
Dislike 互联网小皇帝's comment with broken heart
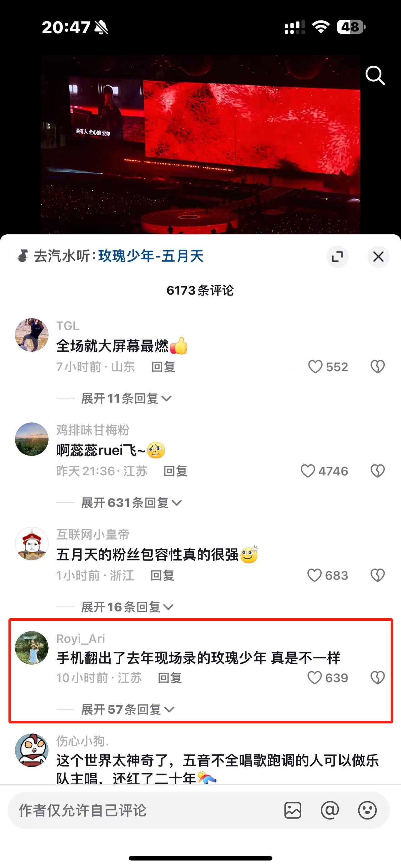click(x=378, y=575)
